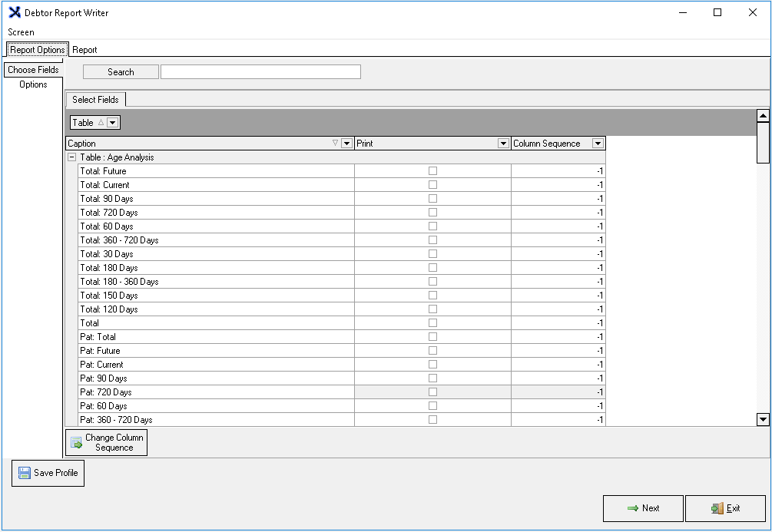
Task: Select the Choose Fields side tab
Action: (33, 70)
